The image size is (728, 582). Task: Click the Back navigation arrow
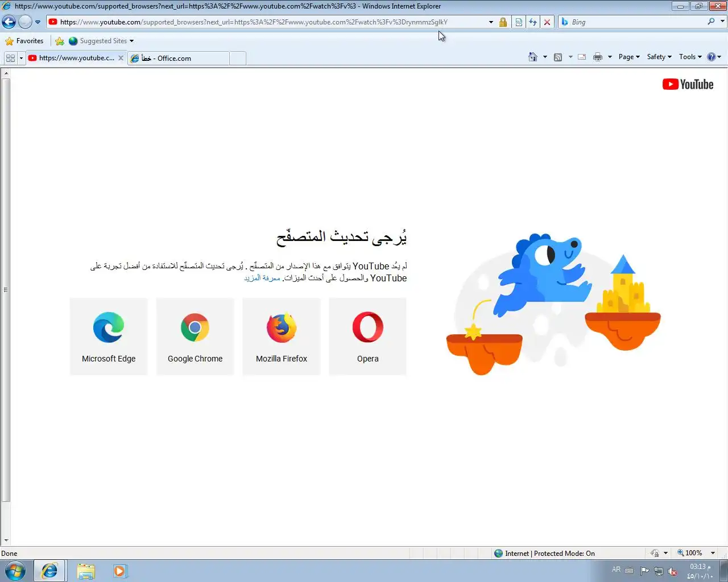(x=9, y=22)
